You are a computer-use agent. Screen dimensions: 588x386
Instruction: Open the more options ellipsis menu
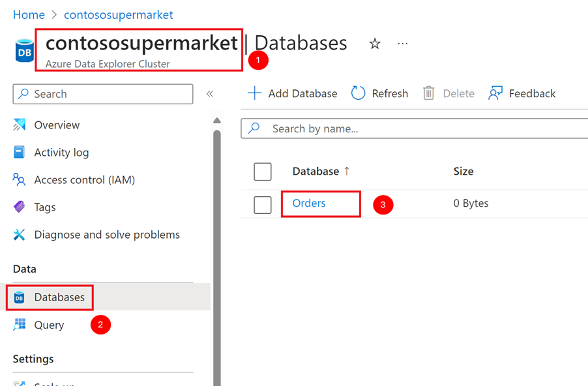(403, 44)
